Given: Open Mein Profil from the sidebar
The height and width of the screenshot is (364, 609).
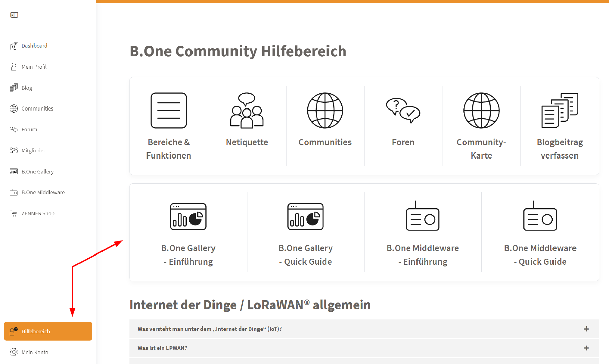Looking at the screenshot, I should pos(34,67).
